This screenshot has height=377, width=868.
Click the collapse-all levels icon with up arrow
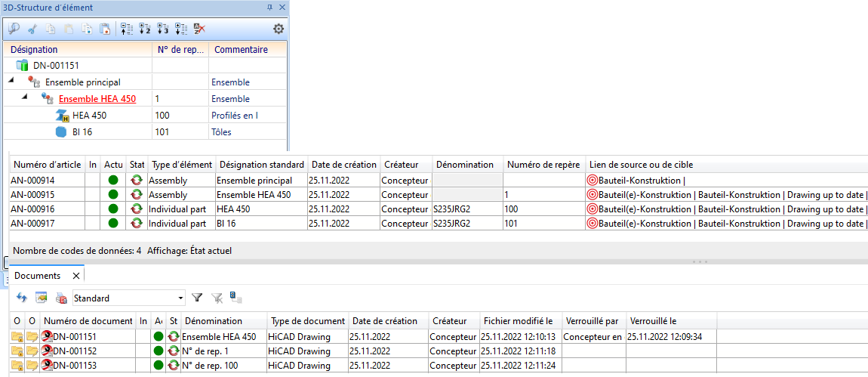point(127,29)
